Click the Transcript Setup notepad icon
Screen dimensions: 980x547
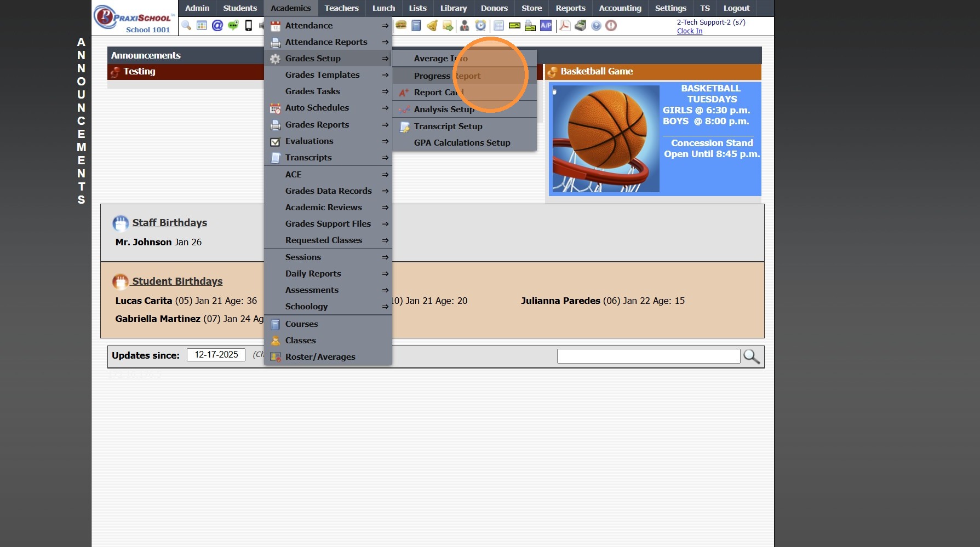(404, 127)
